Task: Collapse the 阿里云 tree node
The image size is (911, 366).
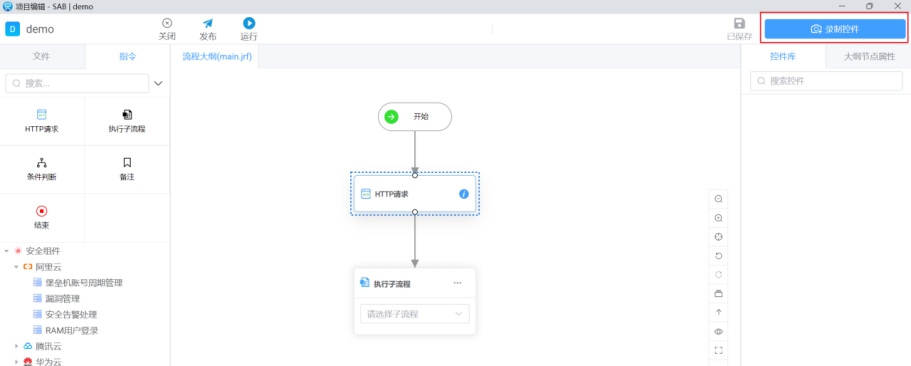Action: point(17,267)
